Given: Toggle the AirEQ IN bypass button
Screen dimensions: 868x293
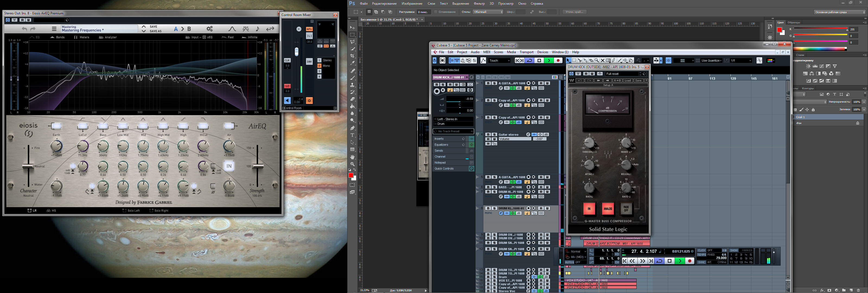Looking at the screenshot, I should pyautogui.click(x=229, y=166).
